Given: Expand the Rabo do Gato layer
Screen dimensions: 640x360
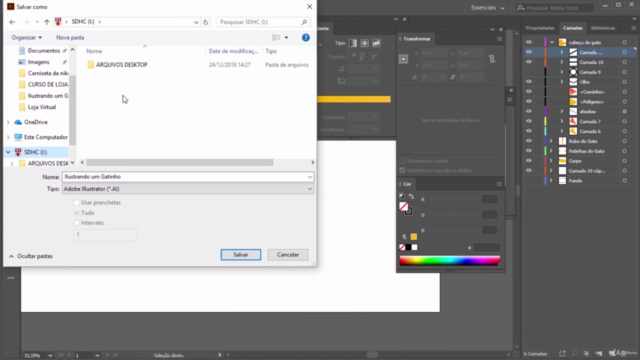Looking at the screenshot, I should coord(551,141).
